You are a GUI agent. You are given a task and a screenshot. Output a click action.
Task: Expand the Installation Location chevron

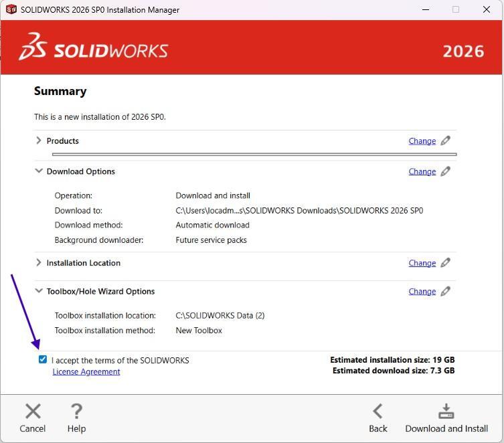[39, 262]
